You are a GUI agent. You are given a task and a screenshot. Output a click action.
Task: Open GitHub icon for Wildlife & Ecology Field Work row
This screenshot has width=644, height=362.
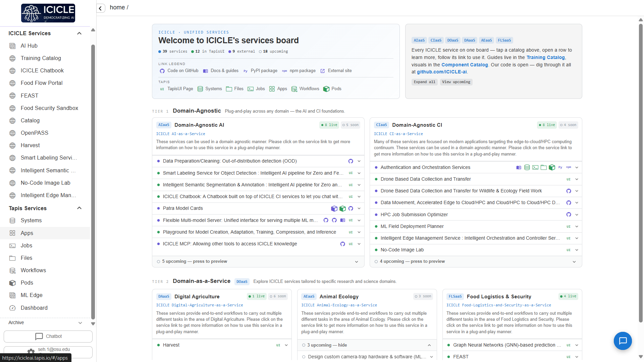point(569,191)
